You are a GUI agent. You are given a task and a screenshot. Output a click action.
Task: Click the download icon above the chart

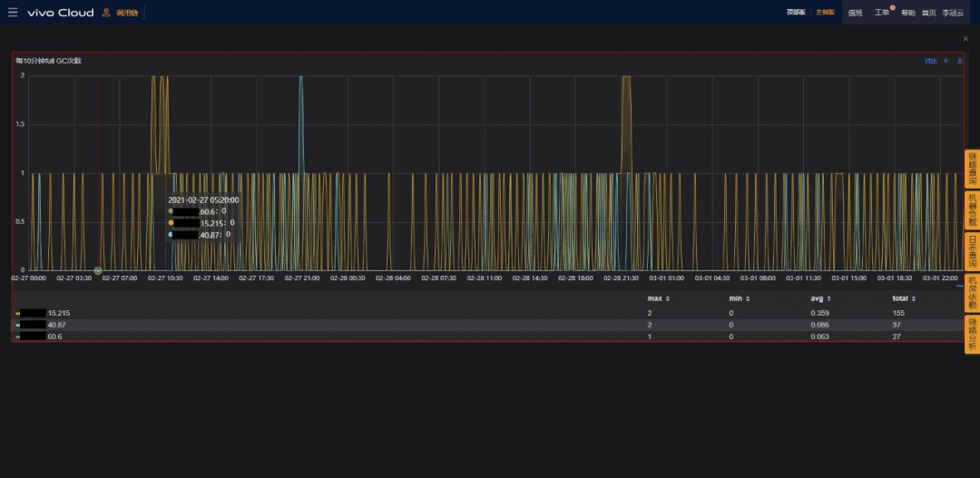(959, 62)
